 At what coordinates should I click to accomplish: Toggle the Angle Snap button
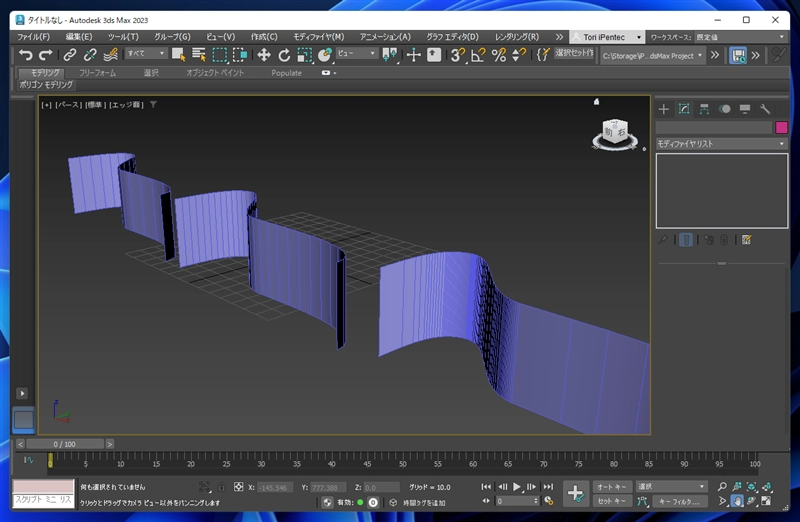click(478, 55)
